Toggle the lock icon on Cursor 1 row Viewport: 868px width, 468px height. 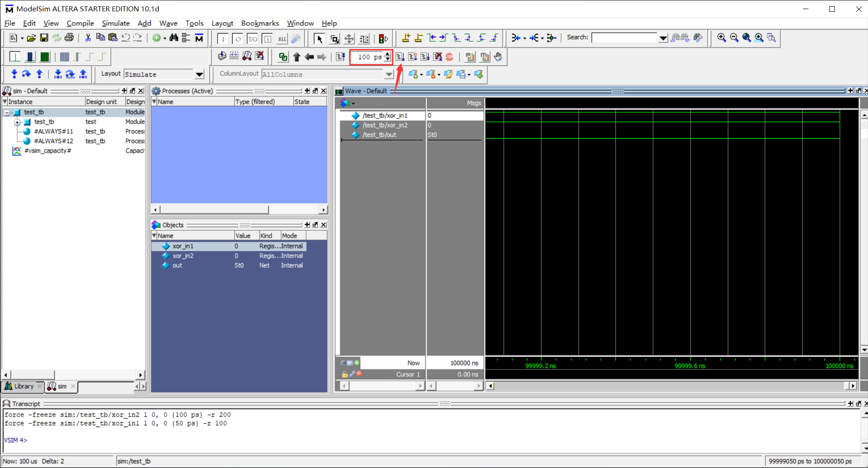click(345, 374)
